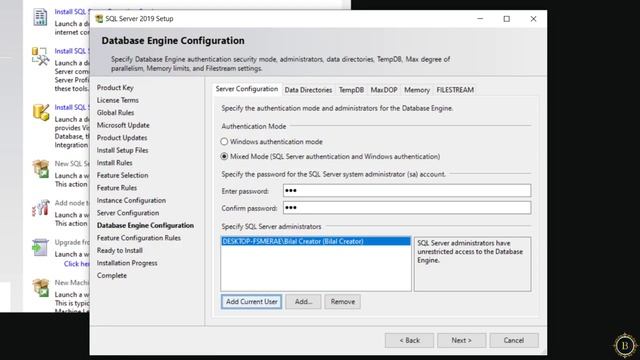This screenshot has width=640, height=360.
Task: Click Feature Selection step in sidebar
Action: point(122,175)
